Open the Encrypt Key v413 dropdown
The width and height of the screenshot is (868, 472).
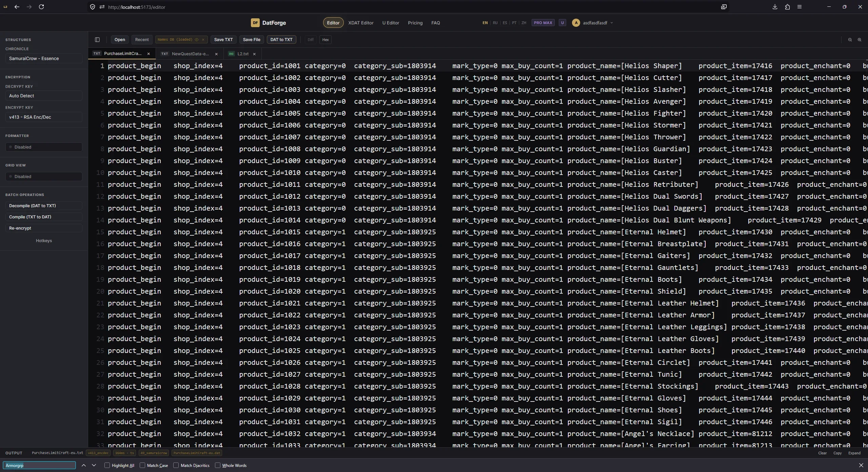(x=44, y=117)
